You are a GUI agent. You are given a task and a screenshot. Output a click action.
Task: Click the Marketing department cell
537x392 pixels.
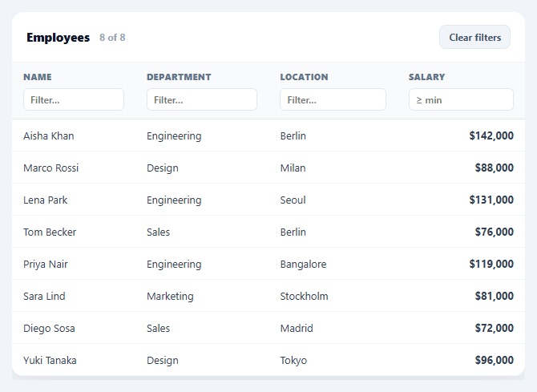pyautogui.click(x=170, y=296)
